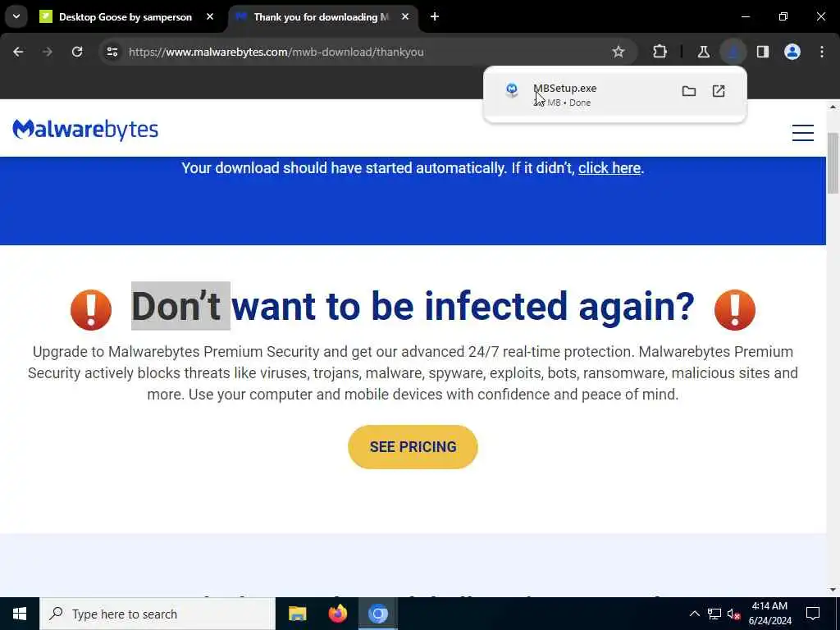Screen dimensions: 840x630
Task: Follow the "click here" download link
Action: click(609, 168)
